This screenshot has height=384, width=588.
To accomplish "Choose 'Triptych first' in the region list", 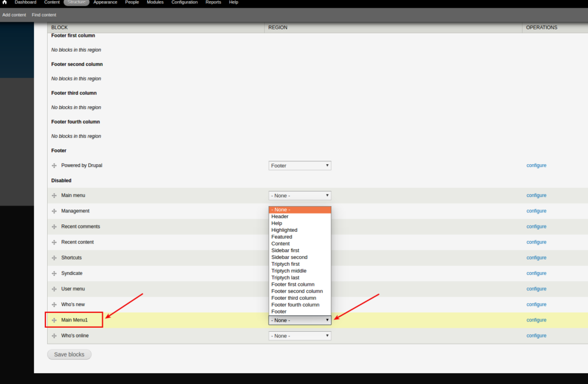I will pos(300,263).
